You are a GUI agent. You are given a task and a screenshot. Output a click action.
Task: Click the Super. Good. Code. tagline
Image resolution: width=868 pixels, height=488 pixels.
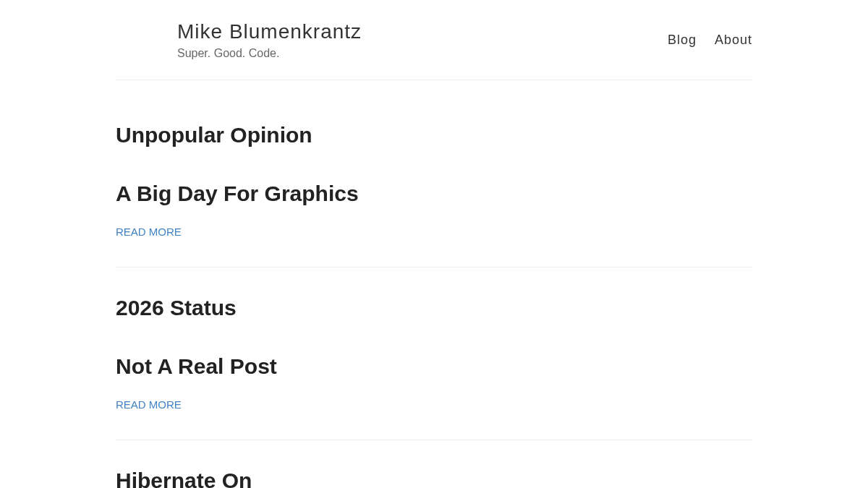[x=228, y=53]
